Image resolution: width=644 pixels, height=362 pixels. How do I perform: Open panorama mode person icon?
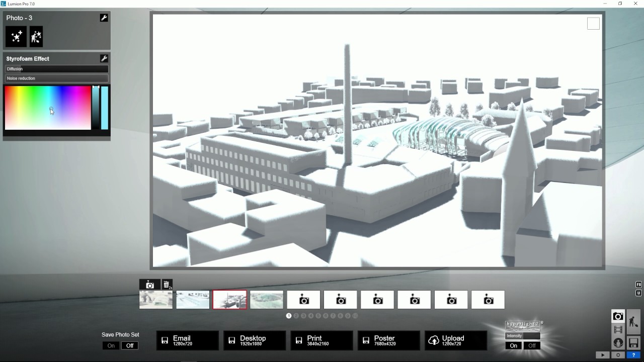click(x=618, y=343)
